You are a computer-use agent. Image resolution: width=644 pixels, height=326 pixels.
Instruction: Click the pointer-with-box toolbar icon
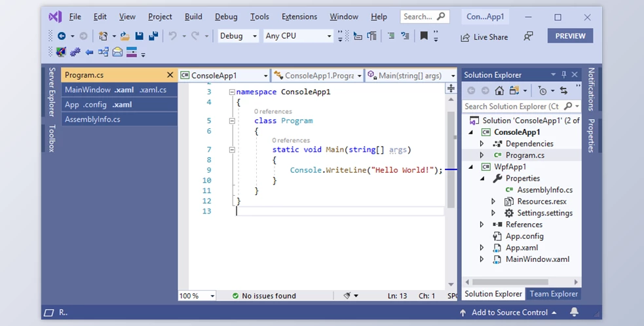[358, 36]
